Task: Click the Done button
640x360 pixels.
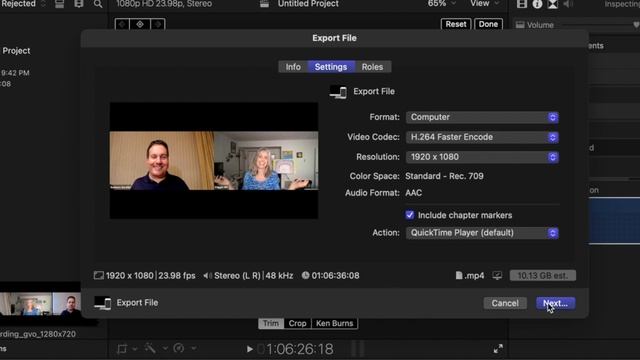Action: click(488, 24)
